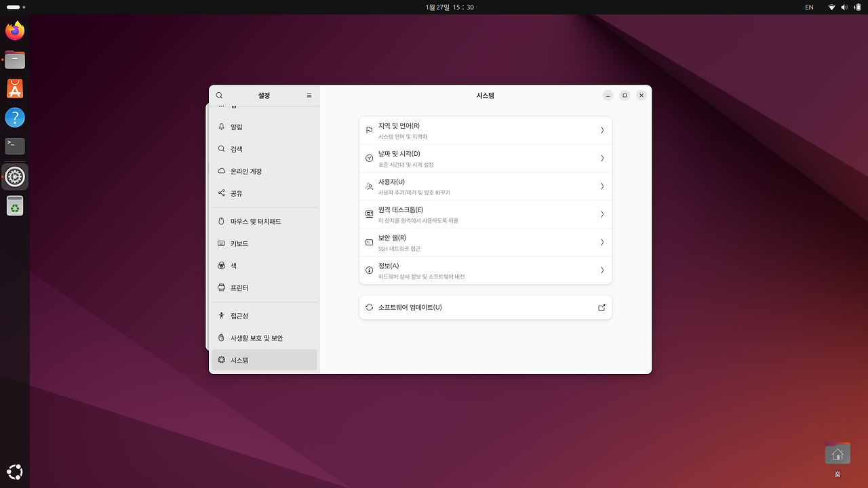868x488 pixels.
Task: Click the search icon in Settings header
Action: click(x=219, y=96)
